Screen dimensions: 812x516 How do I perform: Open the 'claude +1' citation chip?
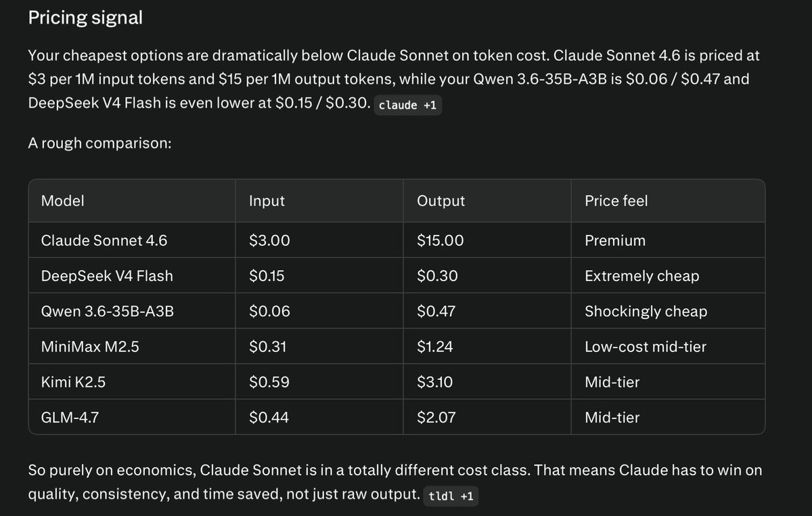[x=407, y=106]
